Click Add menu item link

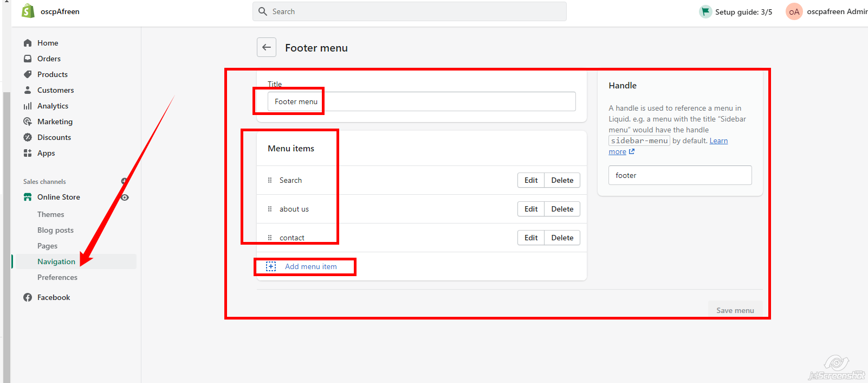coord(311,266)
